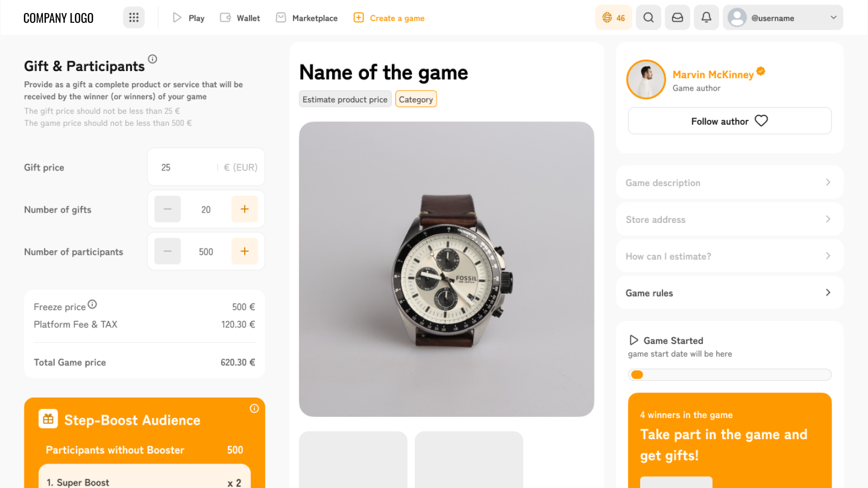Open the @username account dropdown
This screenshot has height=488, width=868.
[x=783, y=17]
